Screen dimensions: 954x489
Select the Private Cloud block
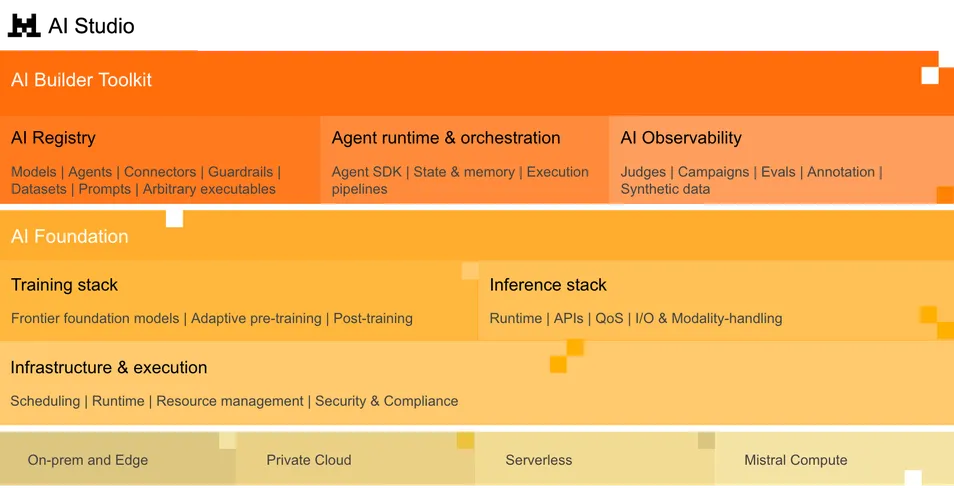point(309,460)
